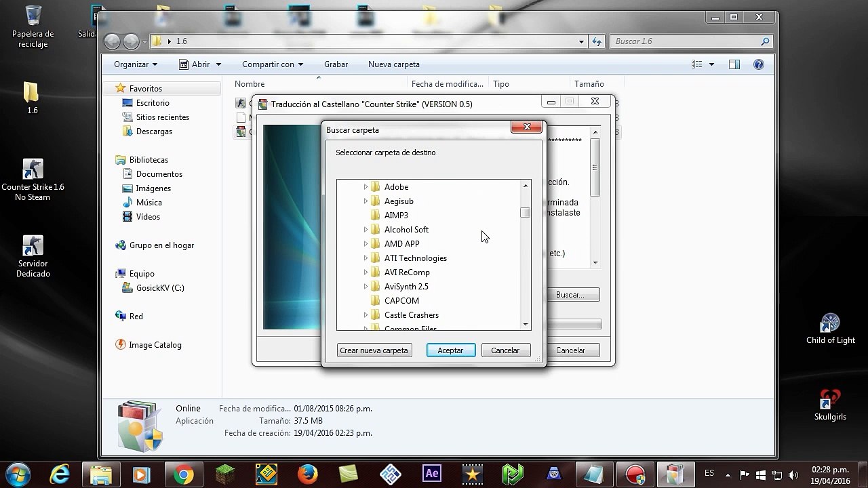868x488 pixels.
Task: Open the Organizar menu in Explorer
Action: [x=136, y=64]
